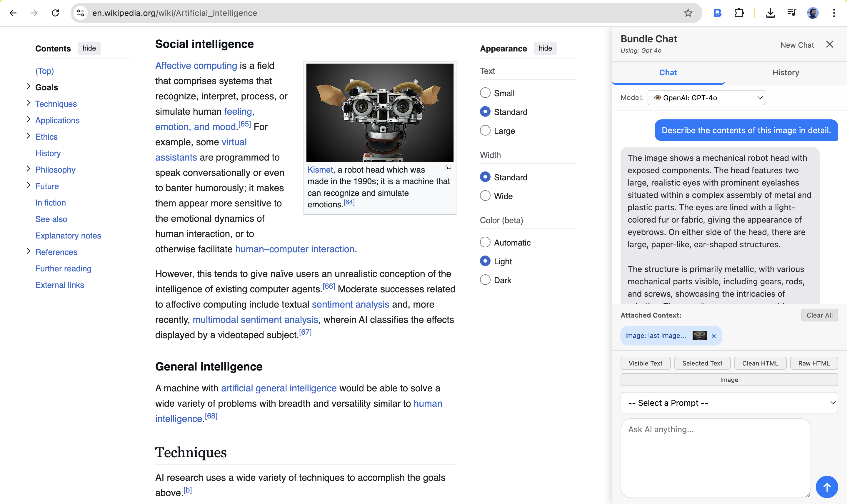Viewport: 847px width, 504px height.
Task: Go to See also section
Action: point(51,219)
